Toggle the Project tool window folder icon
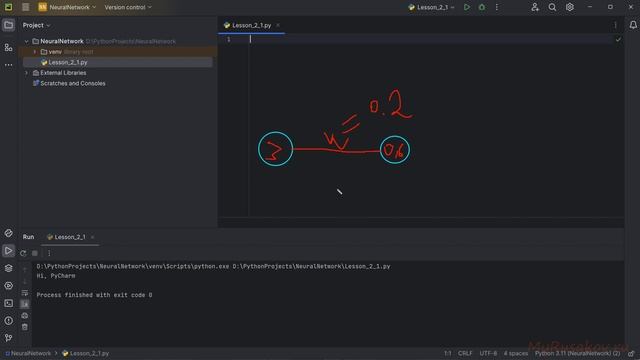The image size is (640, 360). pyautogui.click(x=8, y=25)
